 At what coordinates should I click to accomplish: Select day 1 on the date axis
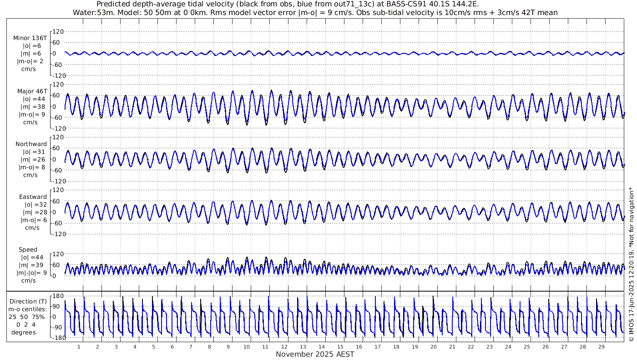click(x=79, y=347)
